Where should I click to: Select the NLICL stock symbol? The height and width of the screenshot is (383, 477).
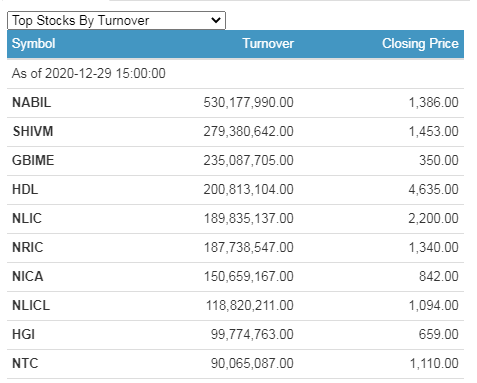coord(31,305)
